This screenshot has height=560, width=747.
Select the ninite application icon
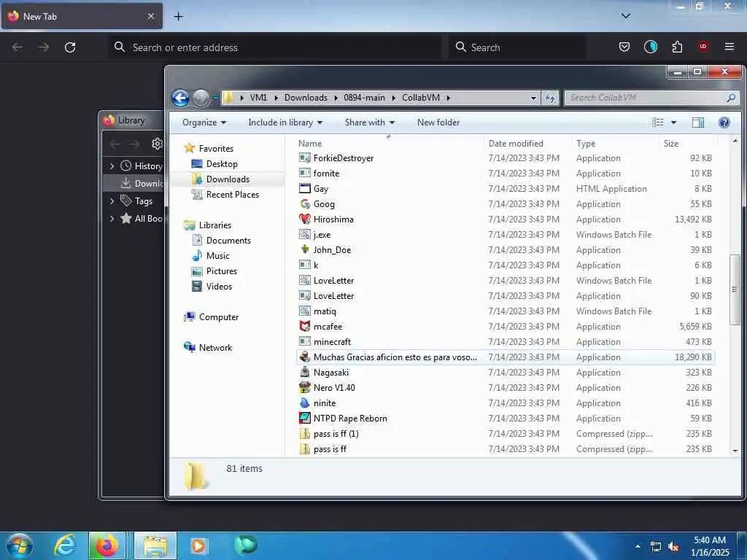(305, 402)
